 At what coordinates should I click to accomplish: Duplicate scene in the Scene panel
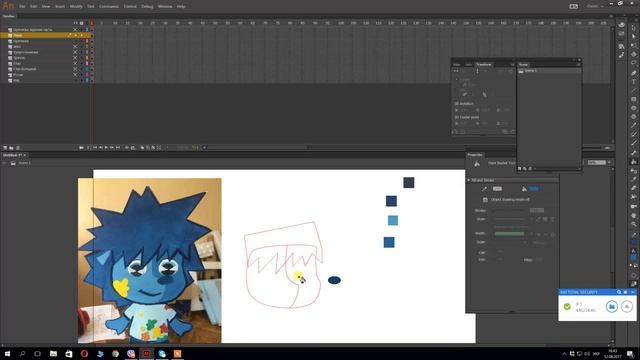pyautogui.click(x=525, y=168)
